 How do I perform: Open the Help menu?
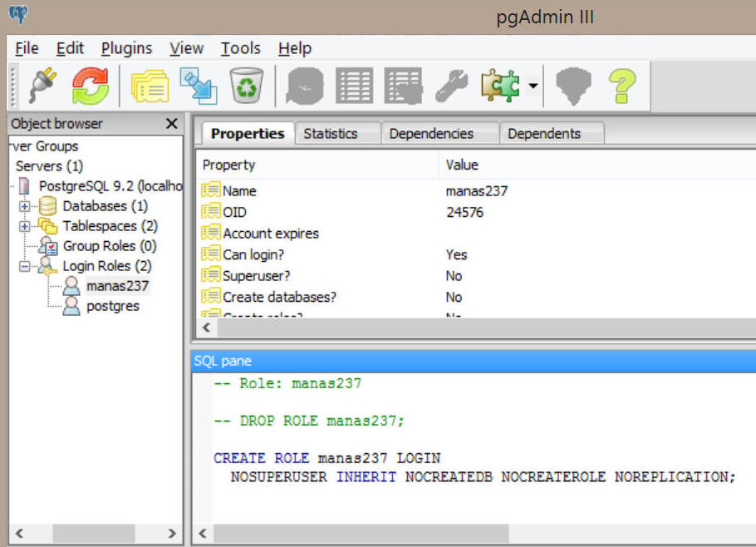[x=295, y=48]
